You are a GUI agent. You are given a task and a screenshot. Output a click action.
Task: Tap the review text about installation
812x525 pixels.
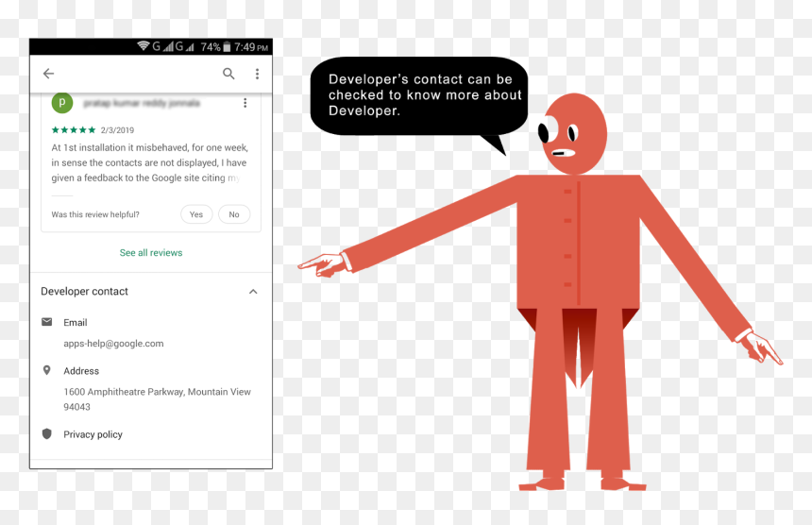150,162
